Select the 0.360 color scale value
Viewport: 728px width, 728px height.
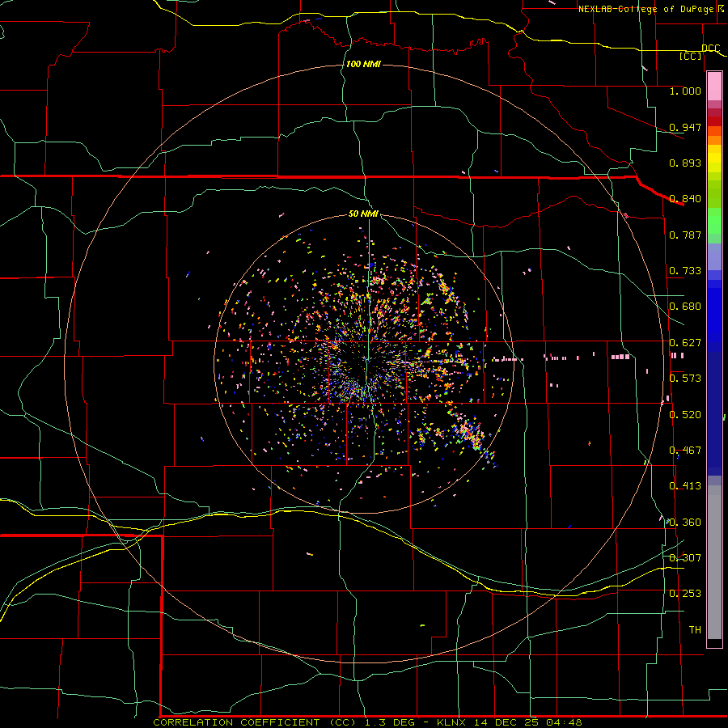(x=685, y=523)
